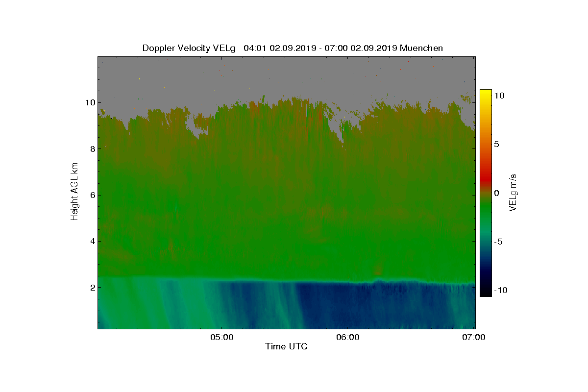Click the "Time UTC" axis label

point(287,346)
